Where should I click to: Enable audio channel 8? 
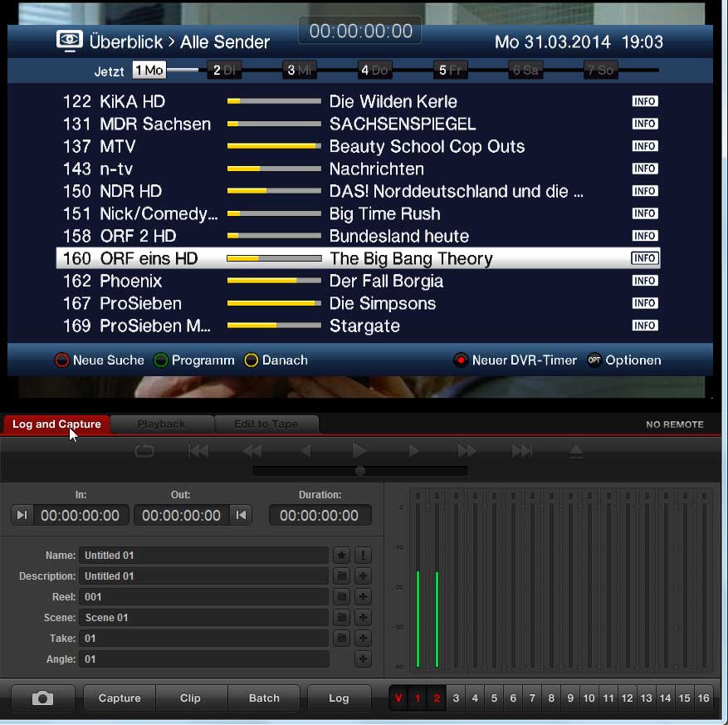click(x=551, y=698)
